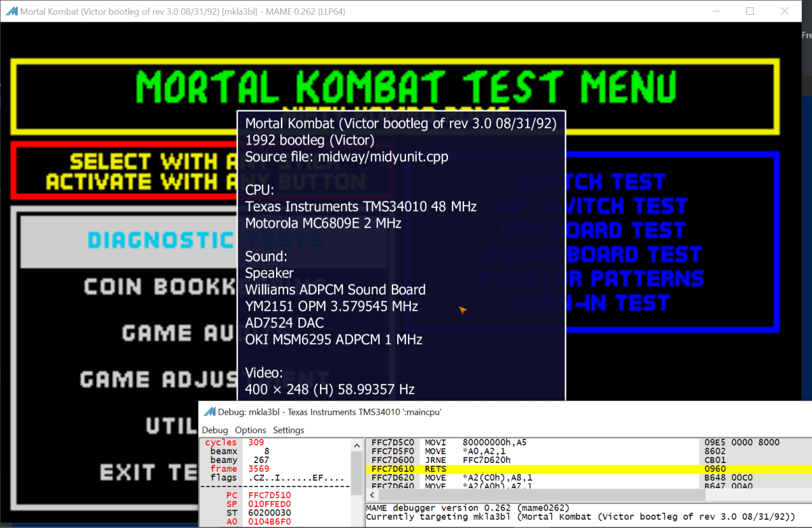Click the A0 register value 0104B6F0
This screenshot has width=812, height=528.
click(269, 522)
